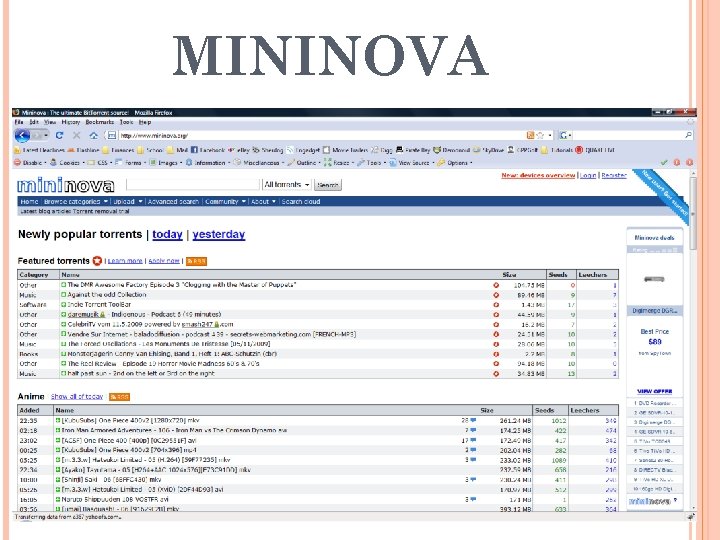This screenshot has height=540, width=720.
Task: Click the mininova logo
Action: point(65,185)
